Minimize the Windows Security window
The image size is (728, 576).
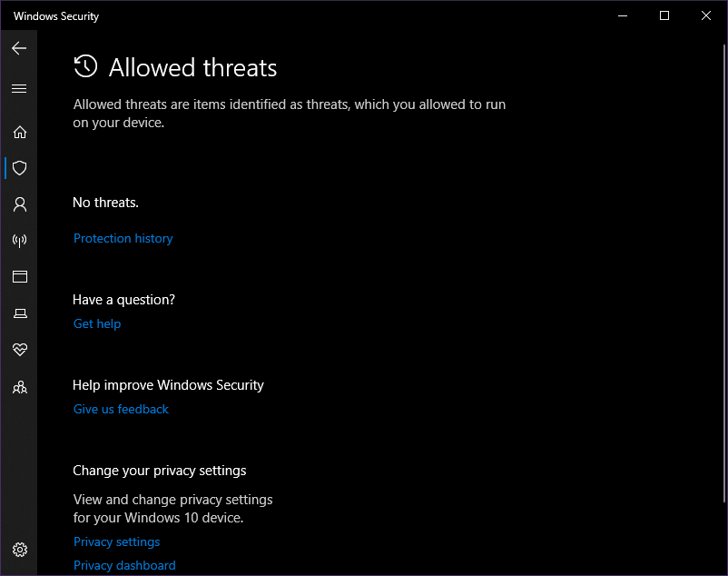(623, 15)
